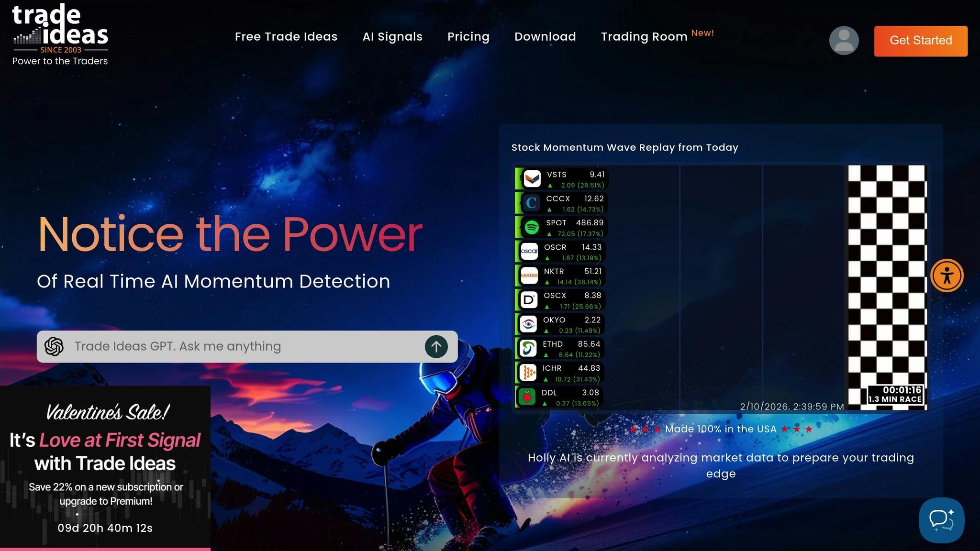Click the ChatGPT logo in the search bar

pos(54,347)
